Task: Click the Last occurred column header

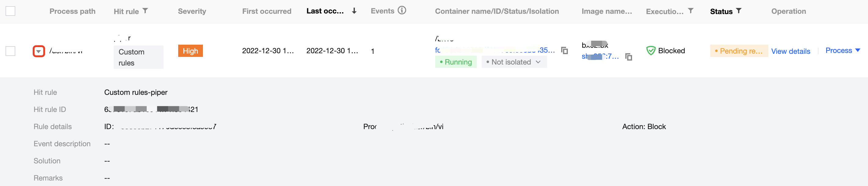Action: coord(325,11)
